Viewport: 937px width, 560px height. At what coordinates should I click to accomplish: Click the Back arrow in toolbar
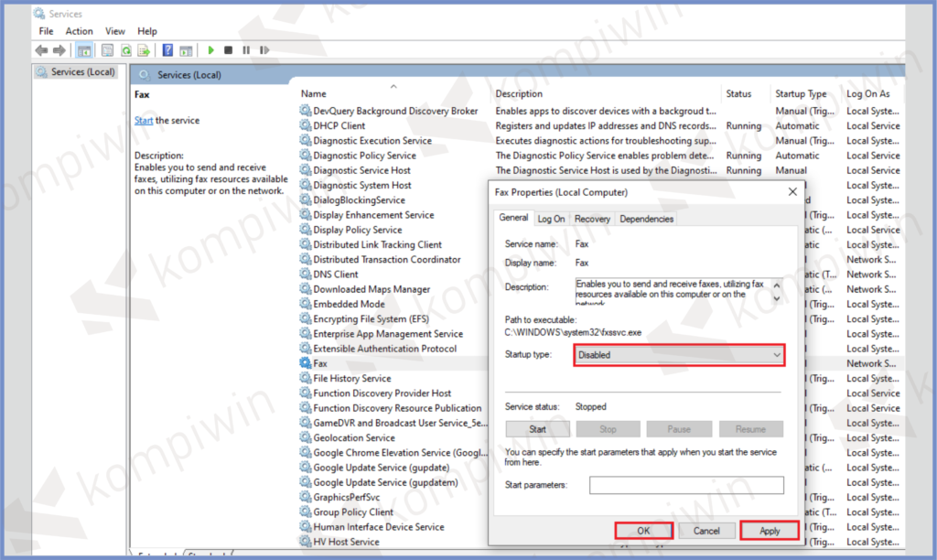[x=41, y=50]
